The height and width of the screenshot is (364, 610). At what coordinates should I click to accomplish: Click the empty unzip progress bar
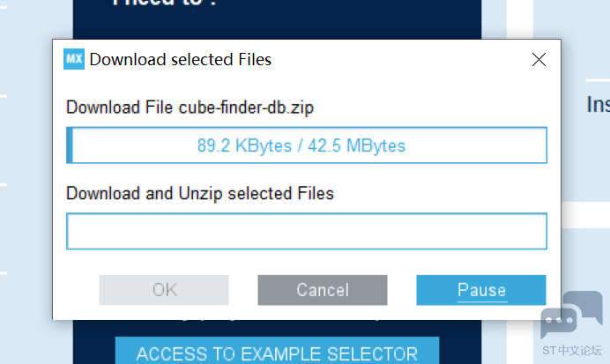tap(307, 232)
